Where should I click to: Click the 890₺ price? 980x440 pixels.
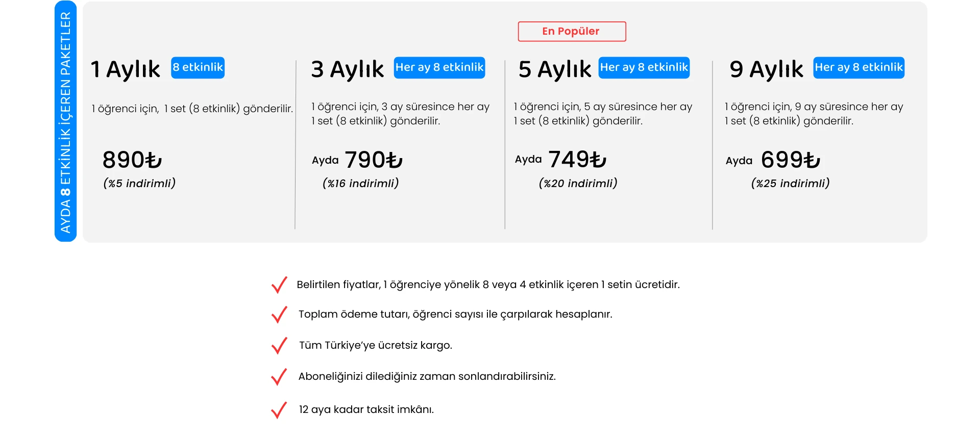(x=132, y=160)
